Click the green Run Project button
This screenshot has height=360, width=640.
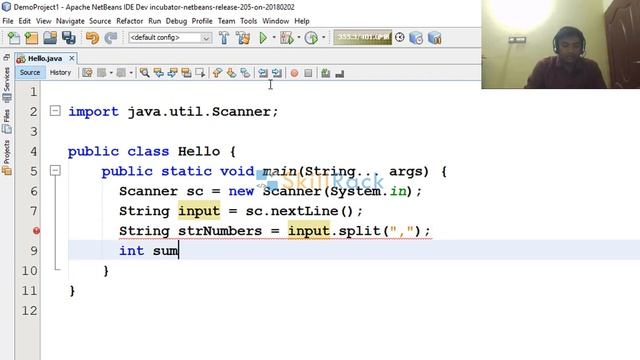pos(263,38)
